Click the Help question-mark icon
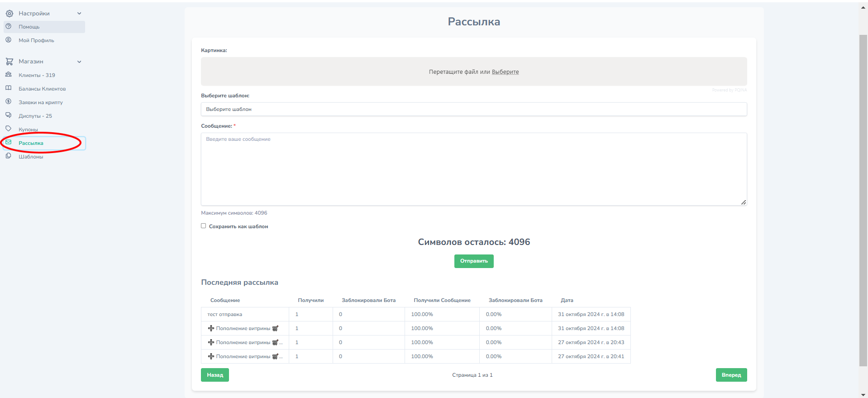Image resolution: width=868 pixels, height=398 pixels. 9,26
